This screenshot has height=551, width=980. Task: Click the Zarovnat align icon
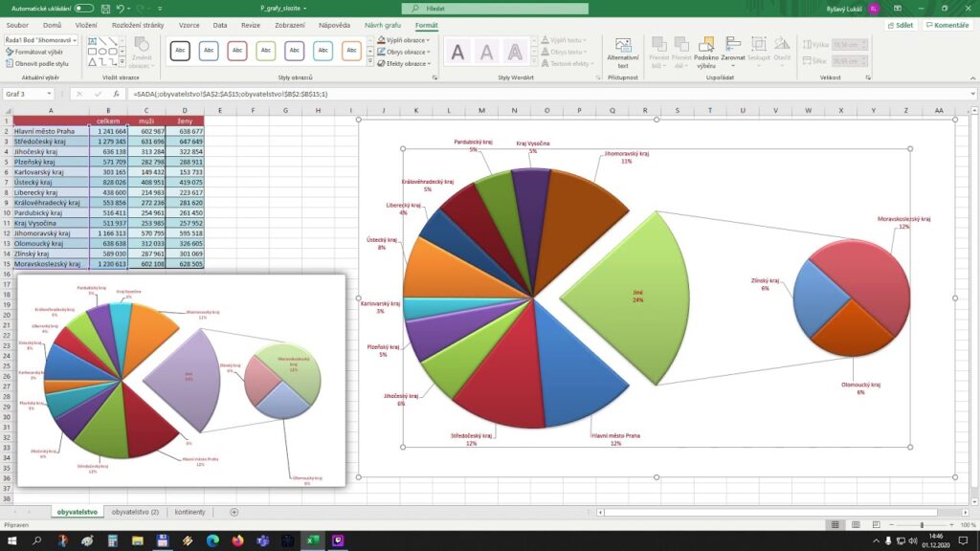733,54
